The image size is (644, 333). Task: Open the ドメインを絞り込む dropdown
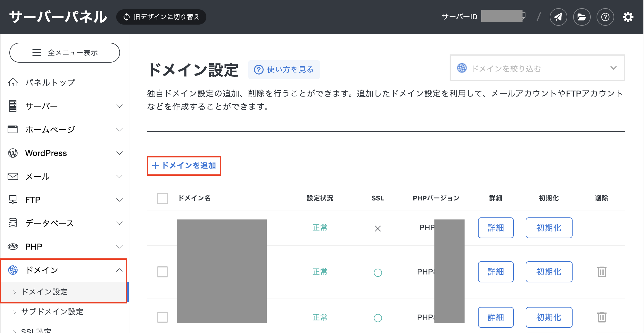537,68
